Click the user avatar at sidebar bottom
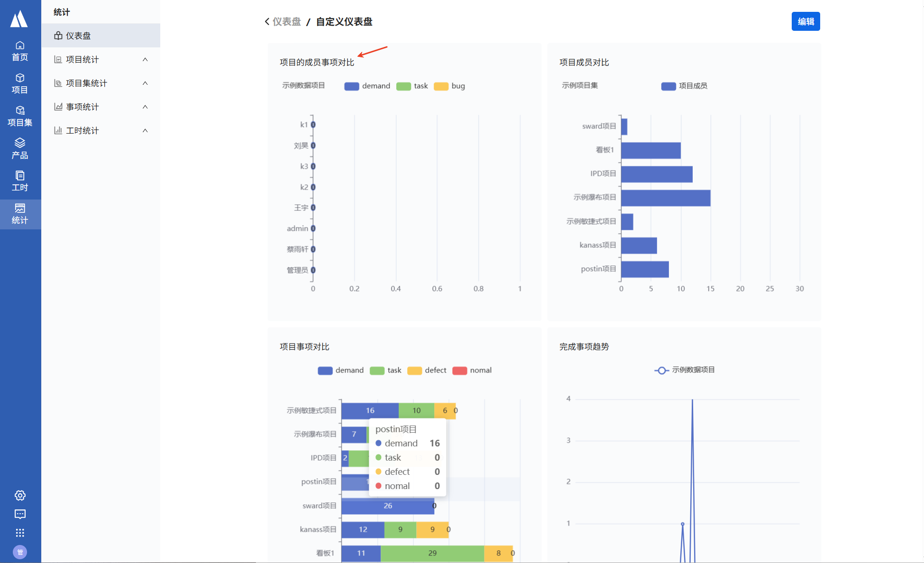The height and width of the screenshot is (563, 924). click(20, 552)
